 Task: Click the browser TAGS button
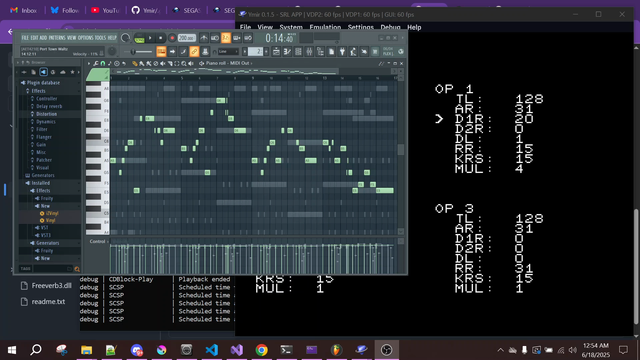coord(25,269)
